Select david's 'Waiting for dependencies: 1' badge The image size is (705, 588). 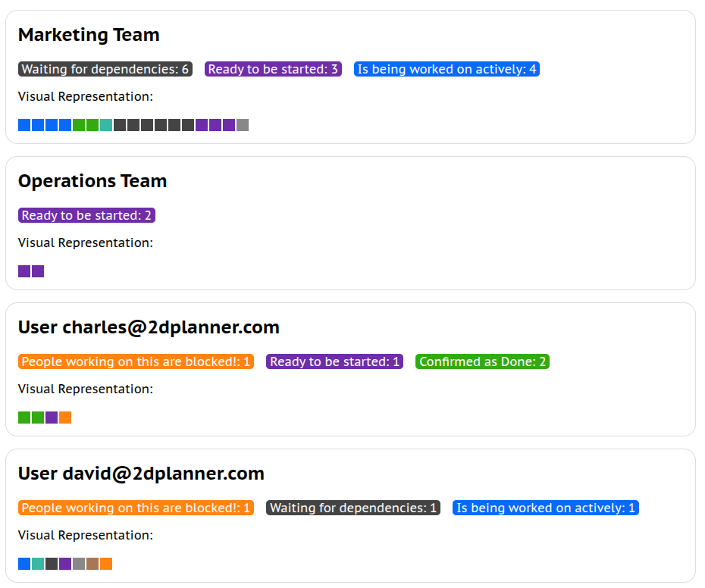[x=353, y=508]
